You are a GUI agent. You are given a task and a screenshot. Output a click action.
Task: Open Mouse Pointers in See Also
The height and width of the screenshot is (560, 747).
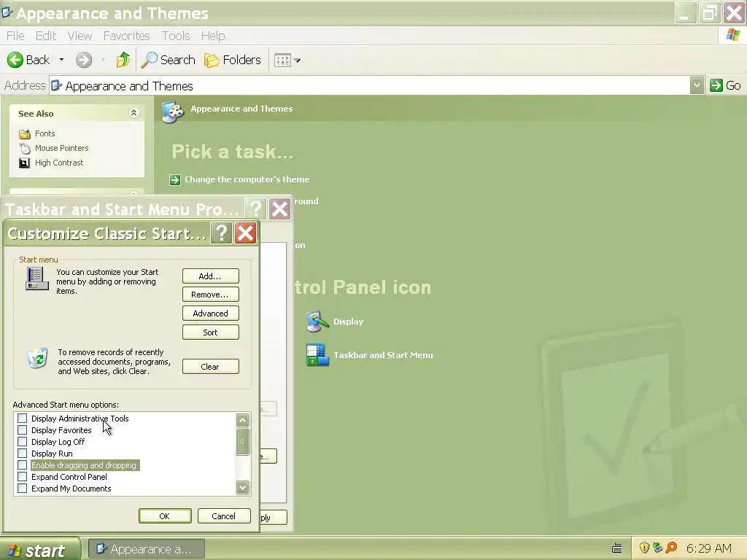(61, 148)
